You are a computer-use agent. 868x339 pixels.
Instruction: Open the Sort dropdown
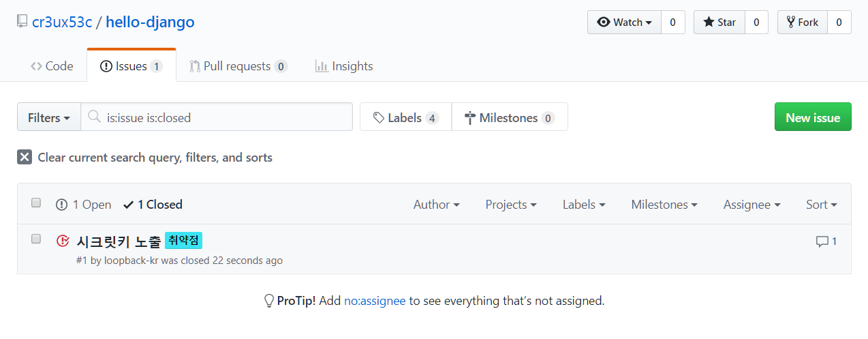pos(822,205)
